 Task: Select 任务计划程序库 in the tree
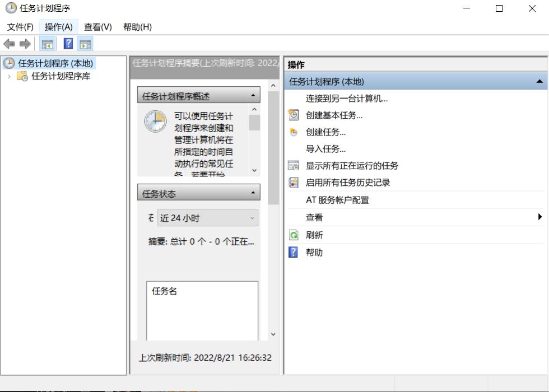(x=61, y=76)
